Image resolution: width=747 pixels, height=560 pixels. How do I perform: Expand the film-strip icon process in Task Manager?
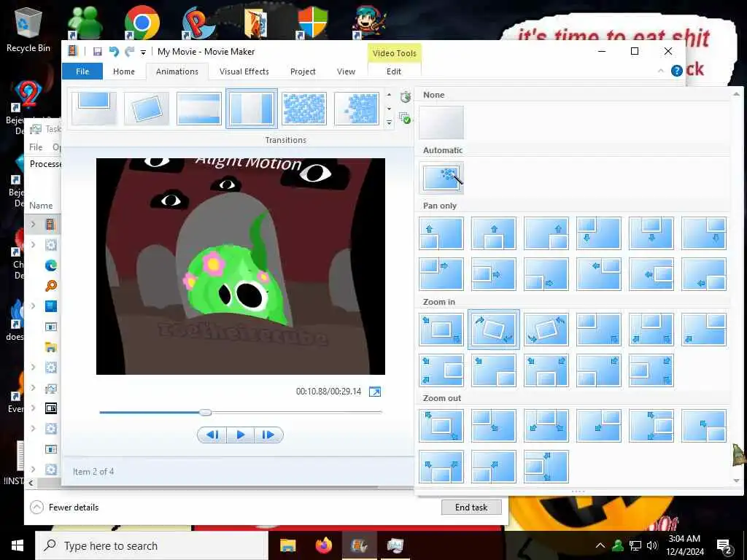pos(33,224)
